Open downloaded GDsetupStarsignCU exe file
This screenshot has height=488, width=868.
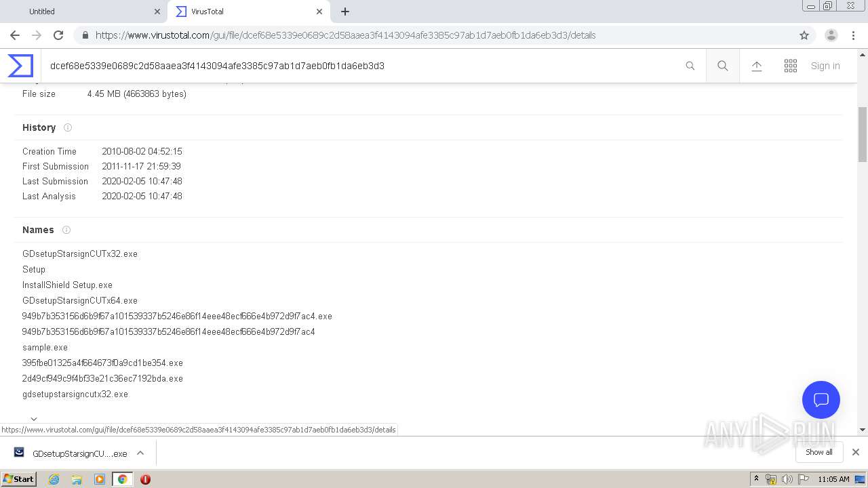coord(71,453)
